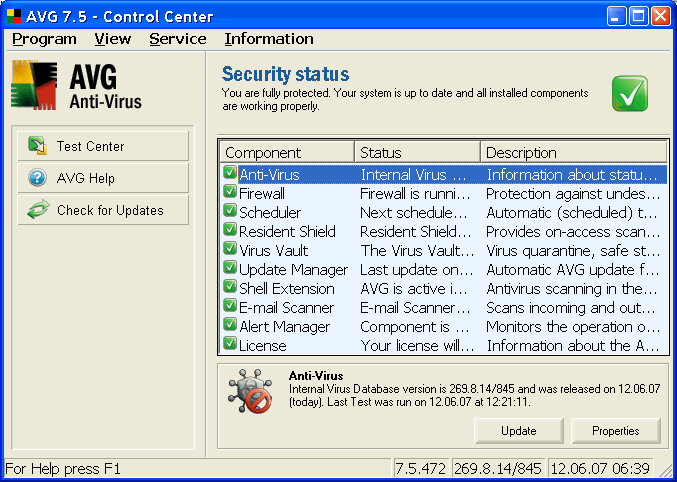Screen dimensions: 677x482
Task: Select the Update Manager component
Action: pyautogui.click(x=444, y=270)
